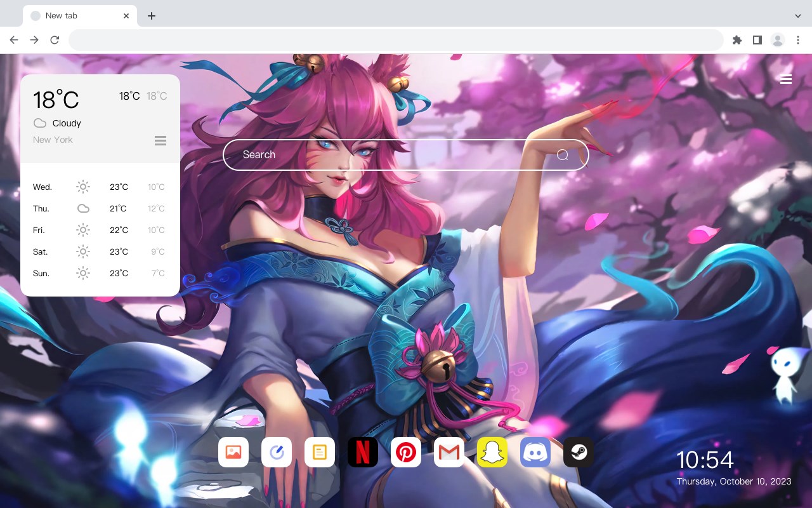This screenshot has height=508, width=812.
Task: Click the cloudy weather icon
Action: pos(40,123)
